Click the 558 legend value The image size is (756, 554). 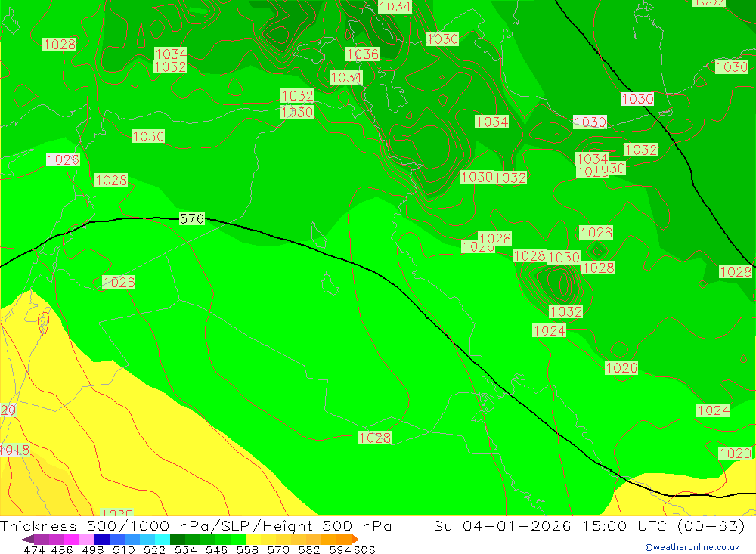click(x=247, y=549)
